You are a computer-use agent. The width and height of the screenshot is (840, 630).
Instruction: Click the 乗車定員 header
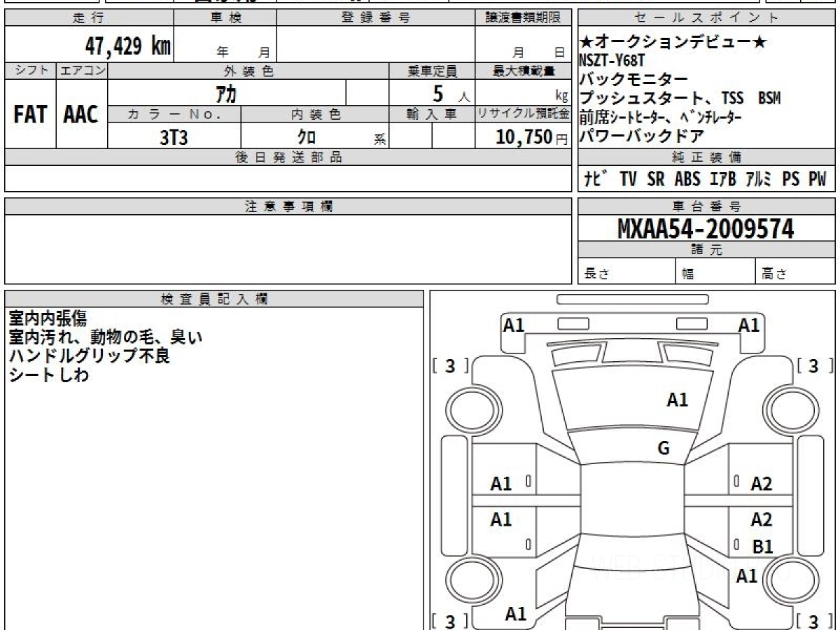432,71
